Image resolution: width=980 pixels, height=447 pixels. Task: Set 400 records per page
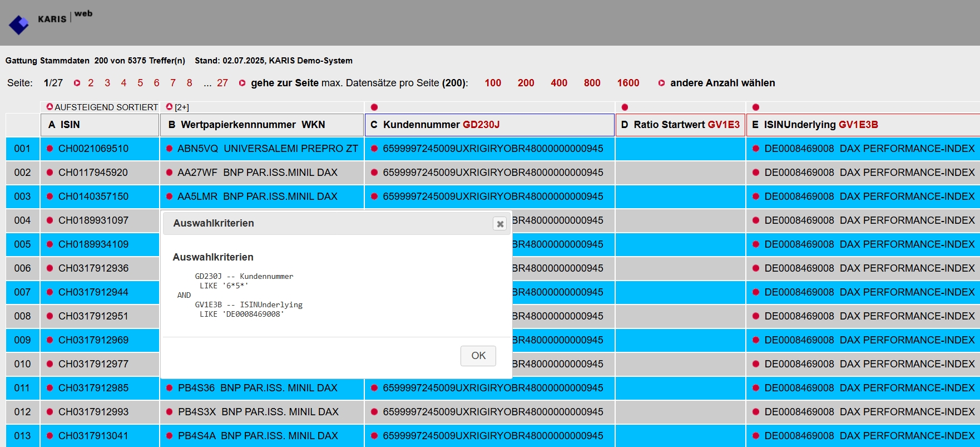(559, 83)
